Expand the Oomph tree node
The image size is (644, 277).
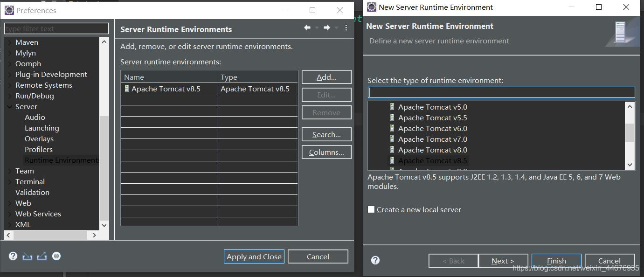pos(10,63)
